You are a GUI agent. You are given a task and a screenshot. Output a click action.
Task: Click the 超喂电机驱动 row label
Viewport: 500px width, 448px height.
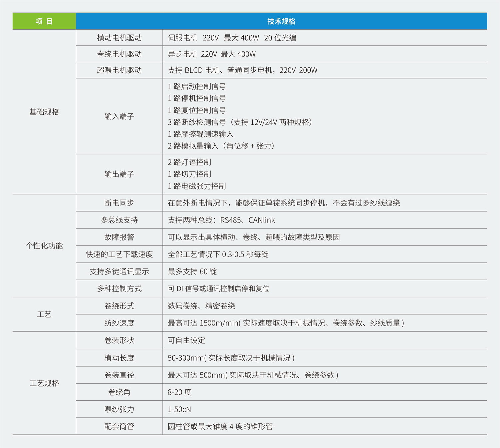(119, 70)
